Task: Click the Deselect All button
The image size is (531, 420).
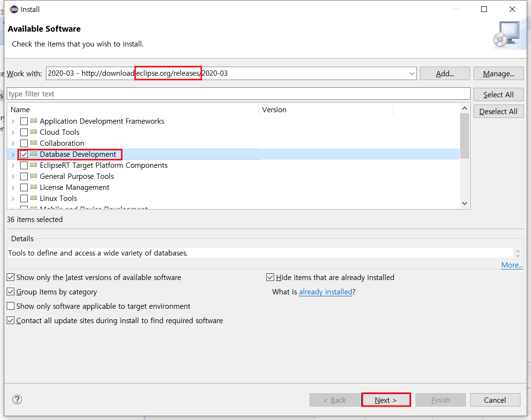Action: tap(498, 111)
